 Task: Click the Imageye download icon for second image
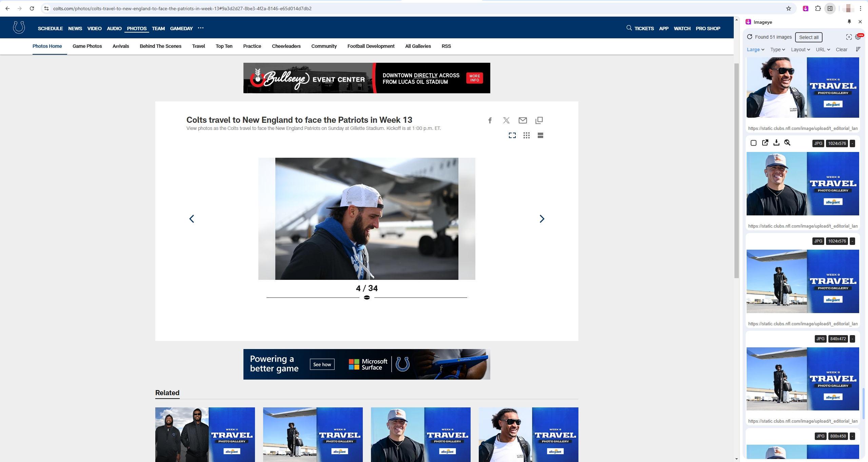pos(777,142)
